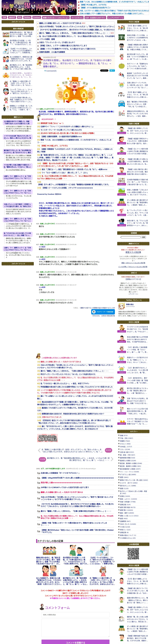Click the arrow bullet icon beside スカッ category
The height and width of the screenshot is (644, 151).
[119, 449]
